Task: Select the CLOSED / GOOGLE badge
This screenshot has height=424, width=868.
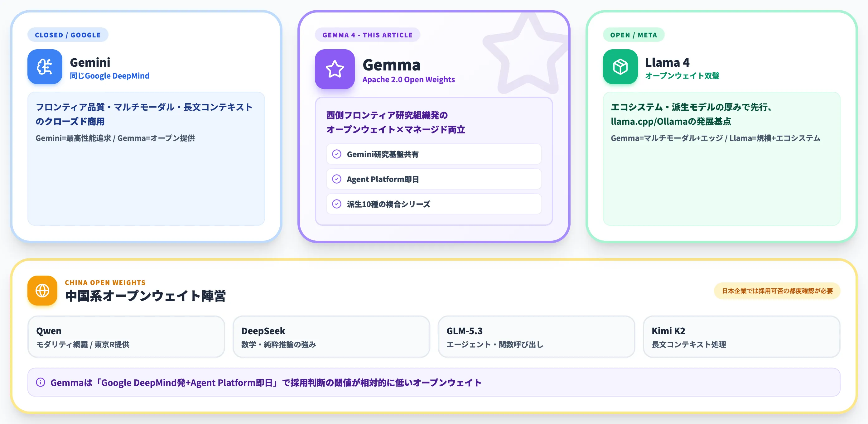Action: 68,35
